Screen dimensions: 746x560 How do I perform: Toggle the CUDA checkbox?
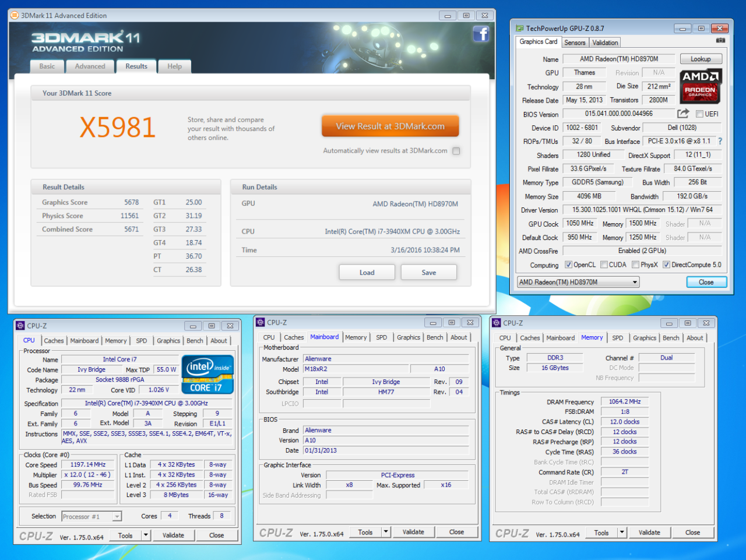604,265
